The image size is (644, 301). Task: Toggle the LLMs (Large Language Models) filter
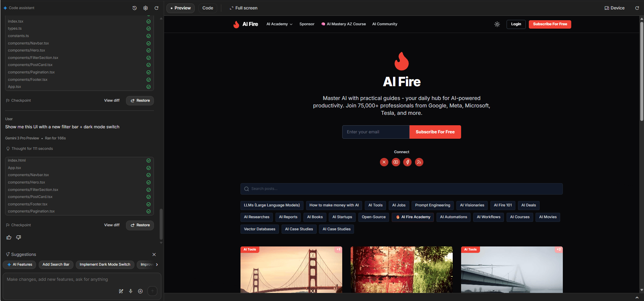272,205
